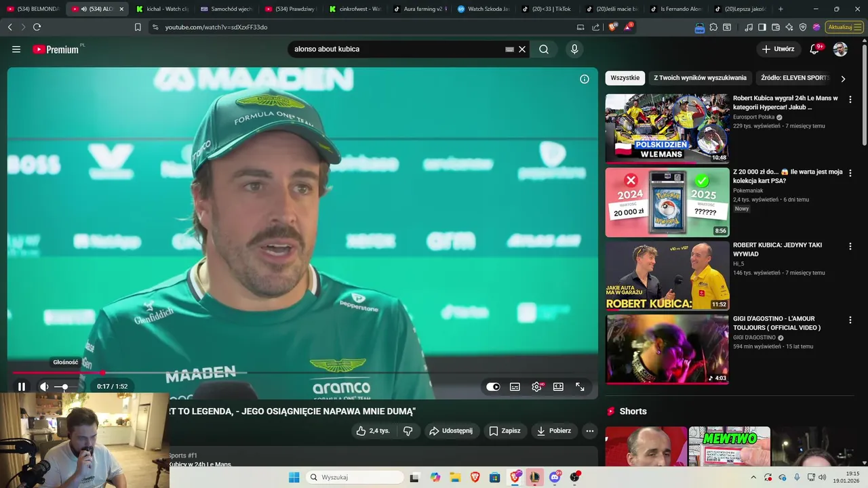Start voice search with the microphone
This screenshot has height=488, width=868.
(x=574, y=49)
